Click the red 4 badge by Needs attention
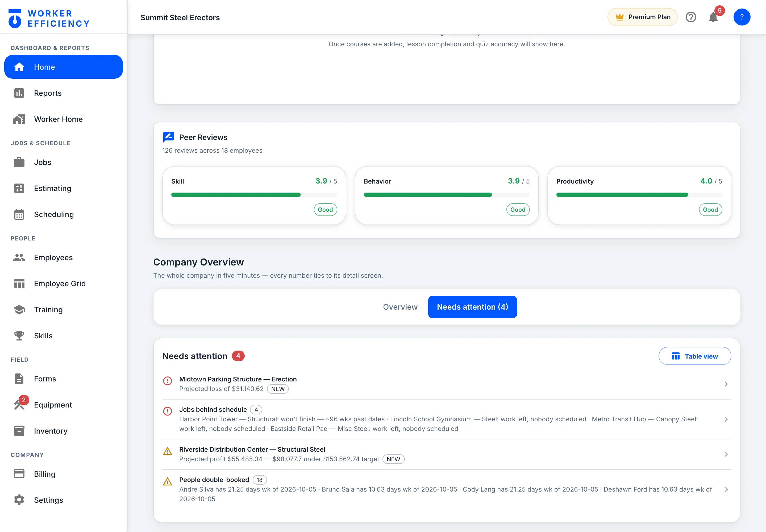This screenshot has width=766, height=532. click(238, 356)
